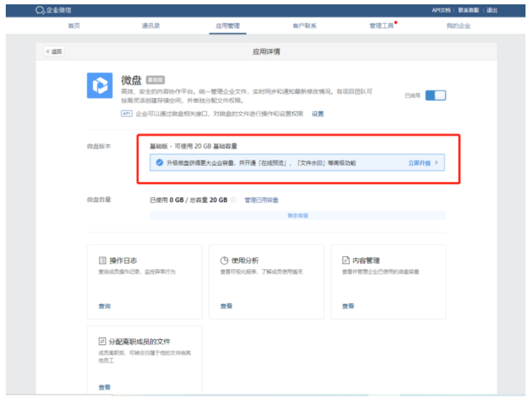
Task: Open the API 设置 link
Action: (x=318, y=114)
